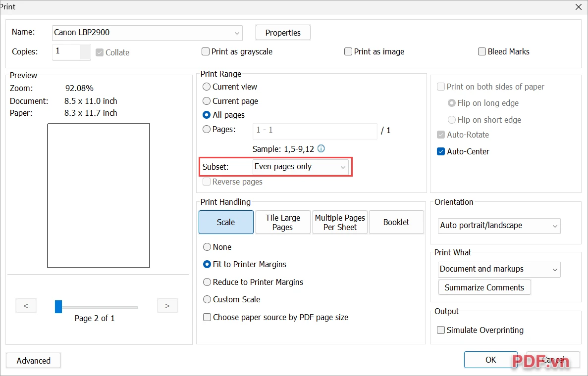Click the 8.3 x 11.7 inch paper size
The image size is (588, 376).
[91, 113]
